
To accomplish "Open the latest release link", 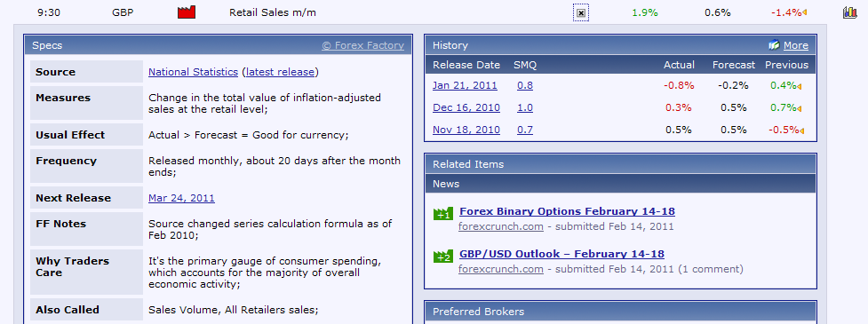I will [x=280, y=72].
